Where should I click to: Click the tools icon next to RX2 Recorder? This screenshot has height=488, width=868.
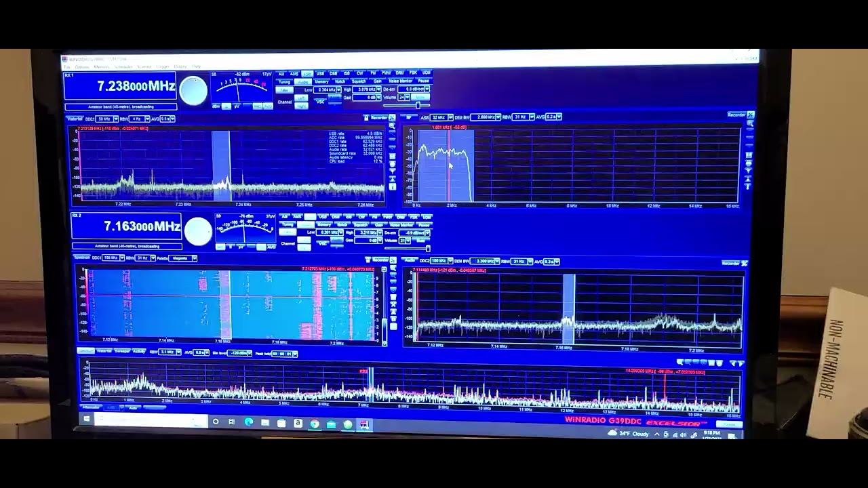coord(393,260)
